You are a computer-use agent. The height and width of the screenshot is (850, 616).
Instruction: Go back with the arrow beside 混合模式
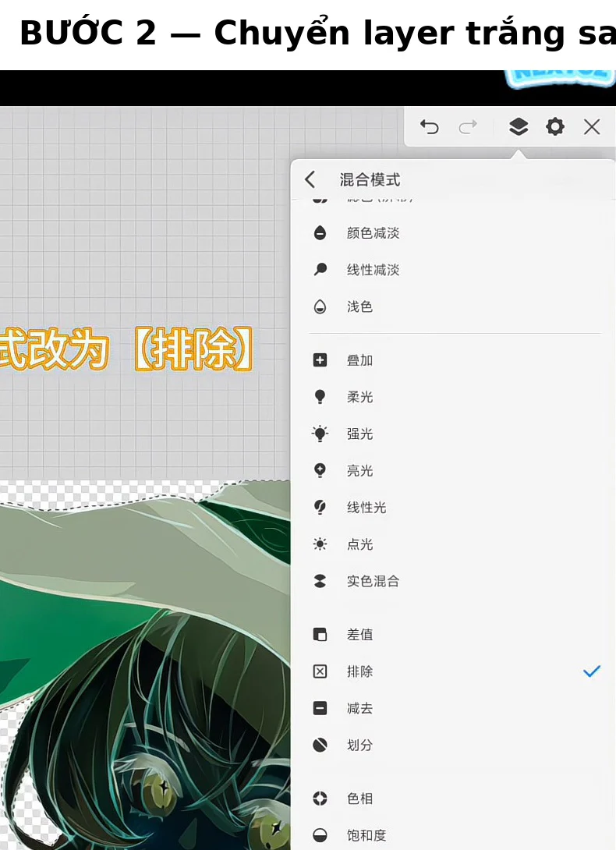click(x=310, y=179)
